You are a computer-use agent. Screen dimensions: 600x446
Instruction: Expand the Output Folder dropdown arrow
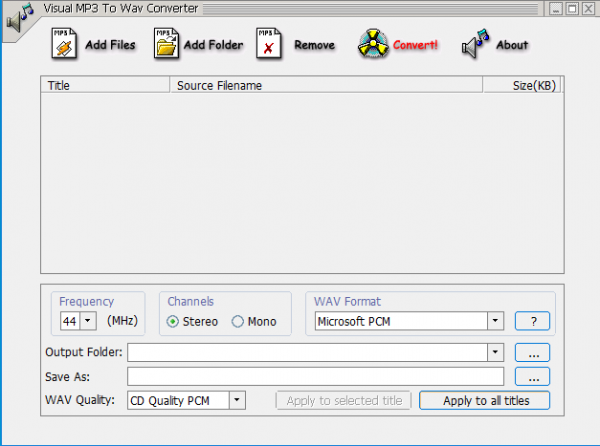tap(495, 352)
